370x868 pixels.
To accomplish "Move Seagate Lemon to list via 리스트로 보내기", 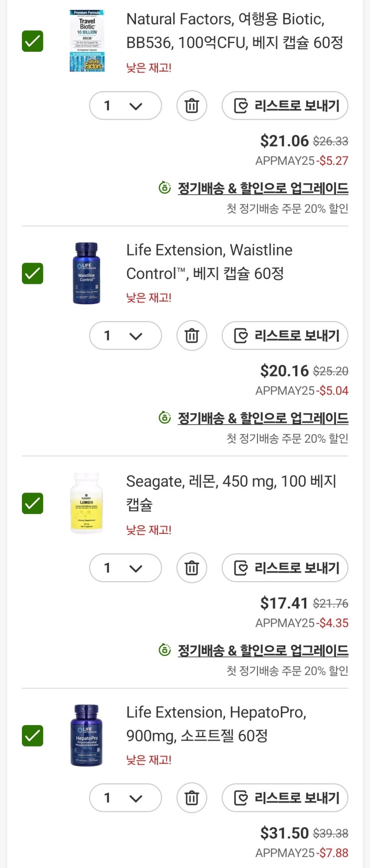I will click(x=285, y=568).
